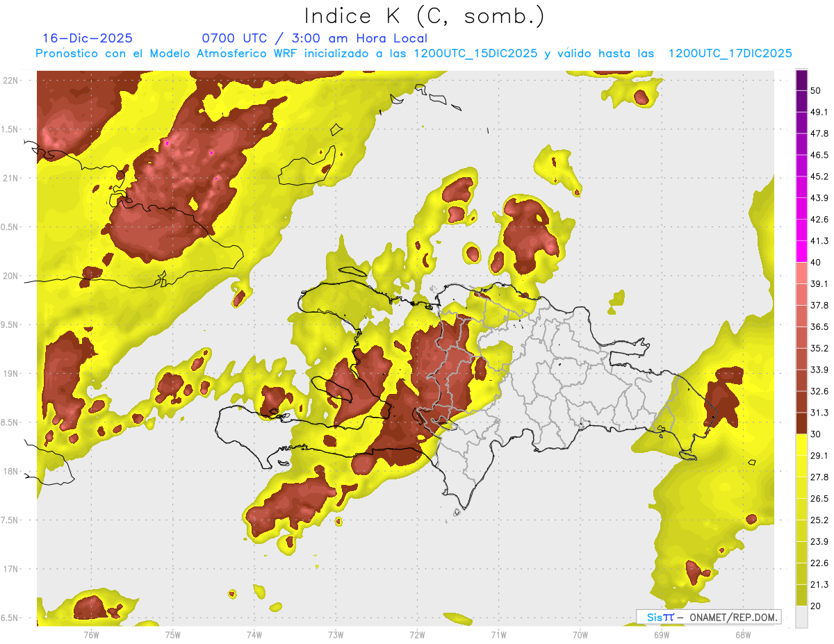Click the legend value "39.1"

819,284
